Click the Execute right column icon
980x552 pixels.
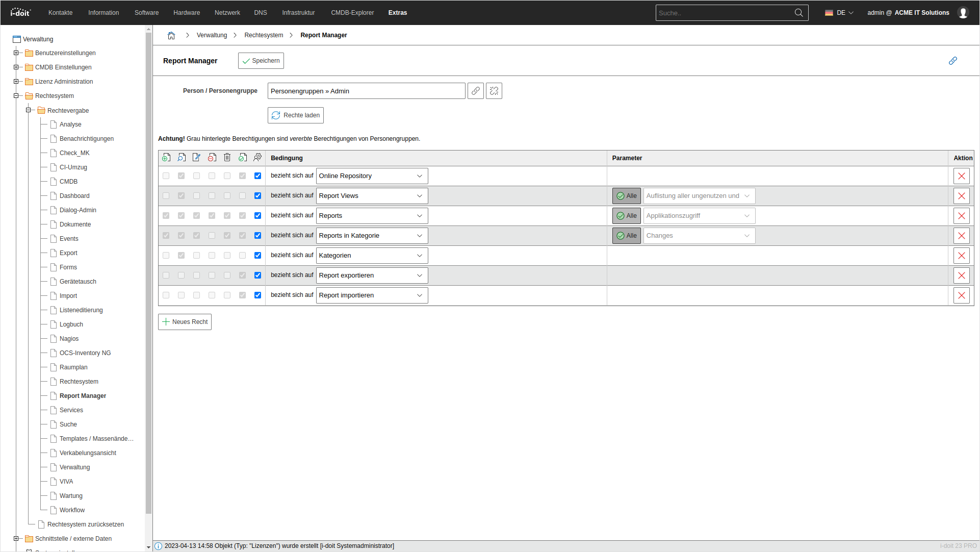[243, 158]
